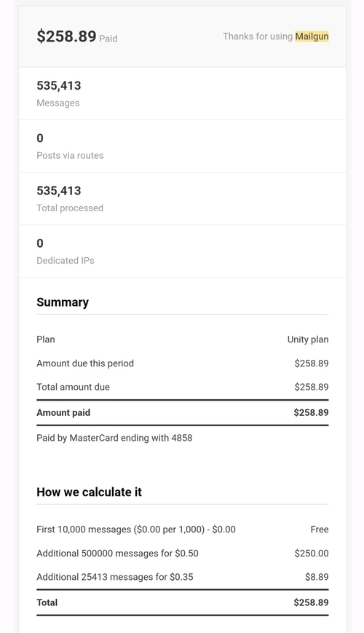Click the Additional 500000 messages line
The width and height of the screenshot is (364, 633).
117,553
